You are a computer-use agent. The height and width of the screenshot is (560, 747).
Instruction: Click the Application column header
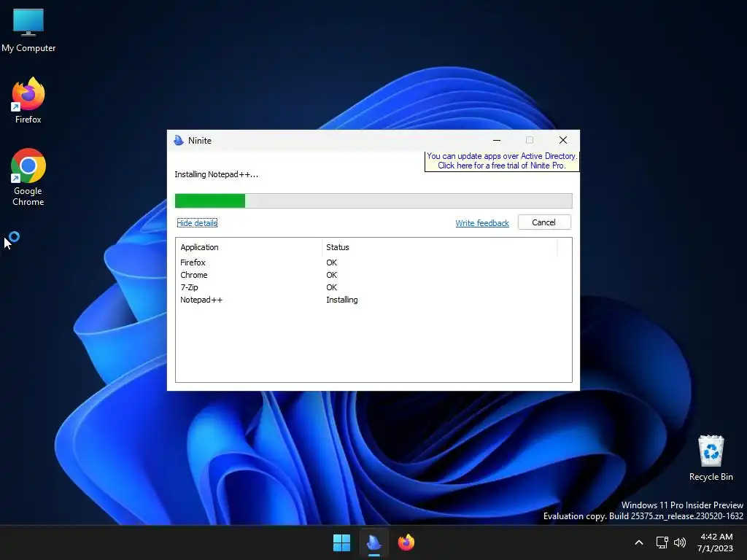(x=249, y=247)
